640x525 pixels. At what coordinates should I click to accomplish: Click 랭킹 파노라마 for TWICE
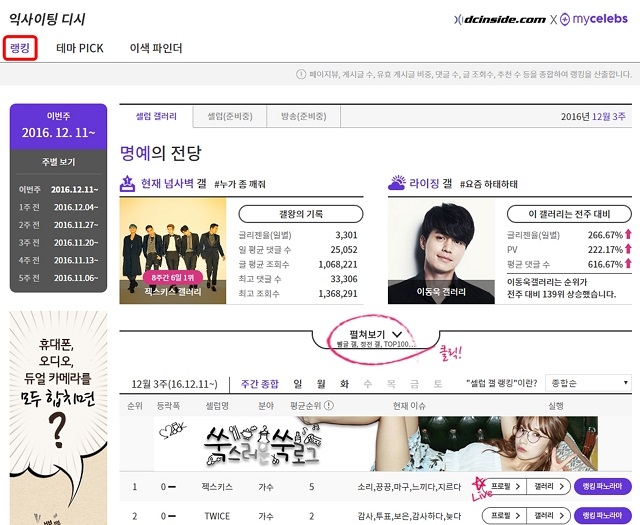pos(602,516)
